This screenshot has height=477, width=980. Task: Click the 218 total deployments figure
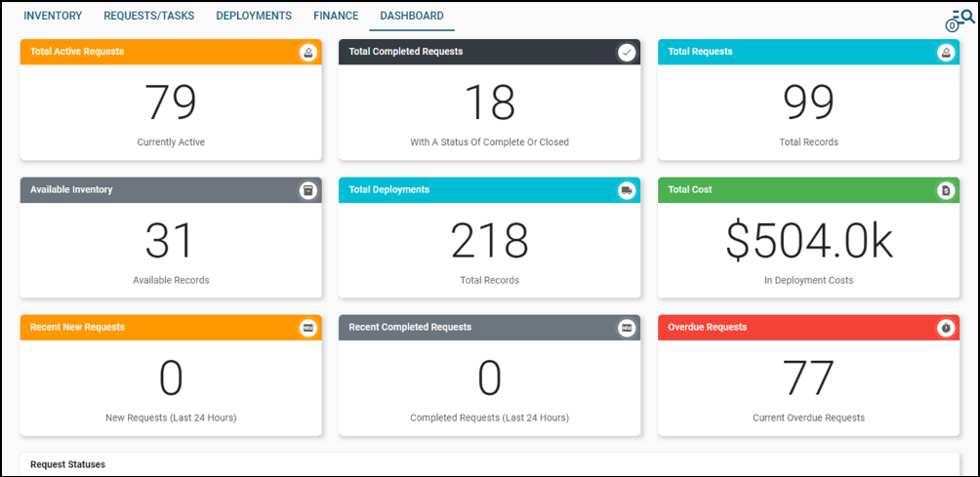489,241
